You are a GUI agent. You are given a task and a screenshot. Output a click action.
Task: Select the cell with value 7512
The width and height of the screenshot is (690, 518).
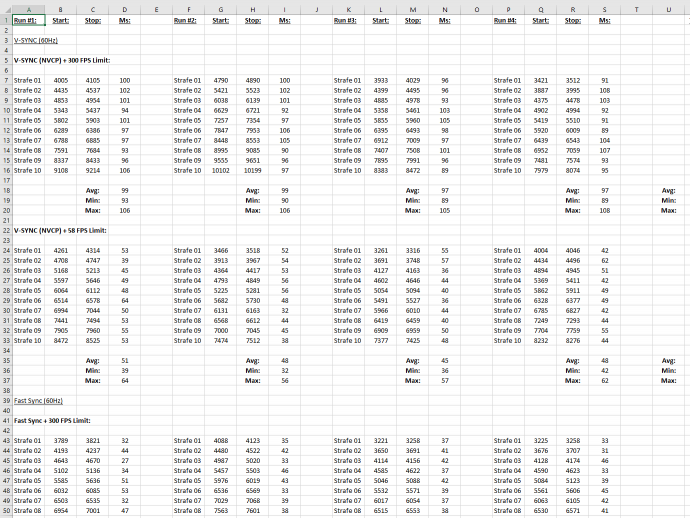[x=253, y=341]
